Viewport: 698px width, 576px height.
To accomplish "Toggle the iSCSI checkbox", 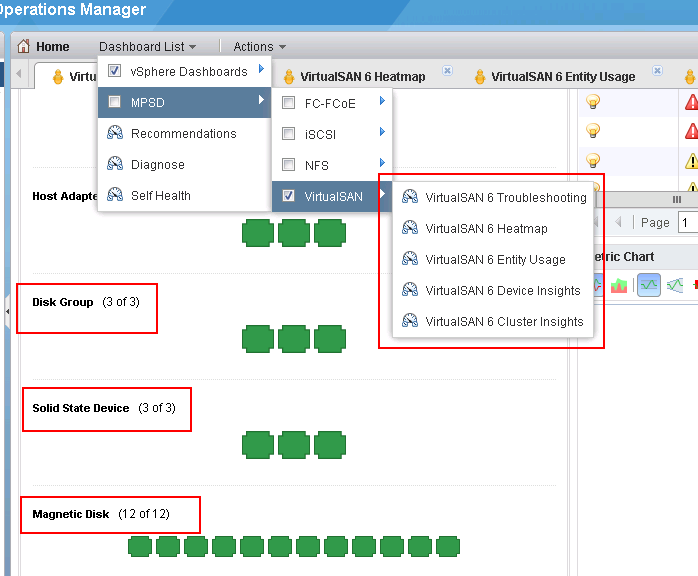I will [288, 134].
